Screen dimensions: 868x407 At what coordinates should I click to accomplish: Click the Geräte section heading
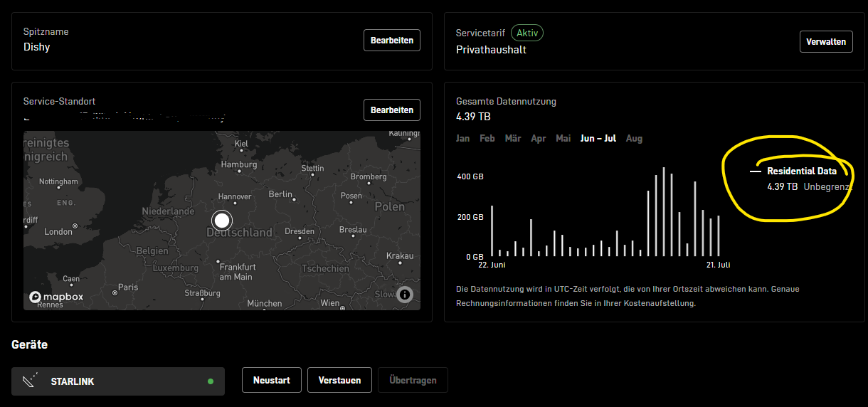coord(30,344)
